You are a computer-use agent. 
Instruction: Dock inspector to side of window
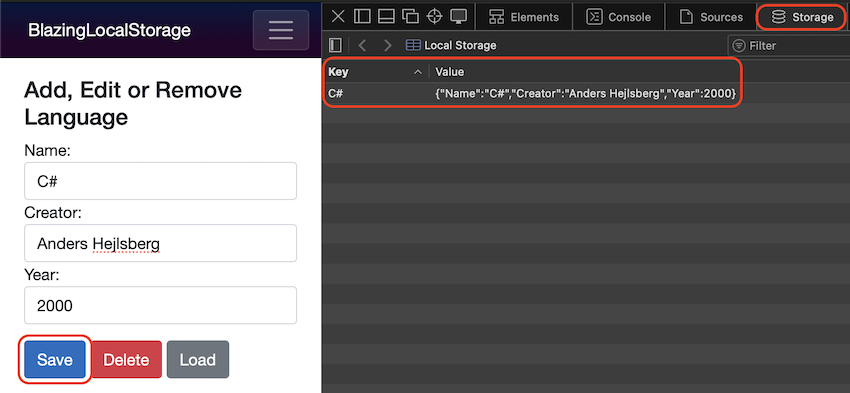click(x=362, y=17)
